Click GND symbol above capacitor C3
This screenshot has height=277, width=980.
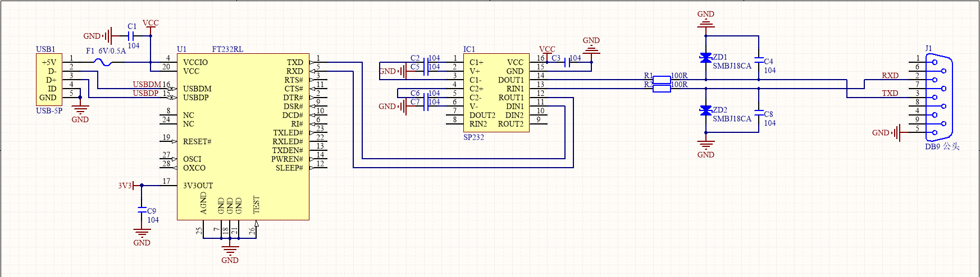(x=591, y=46)
